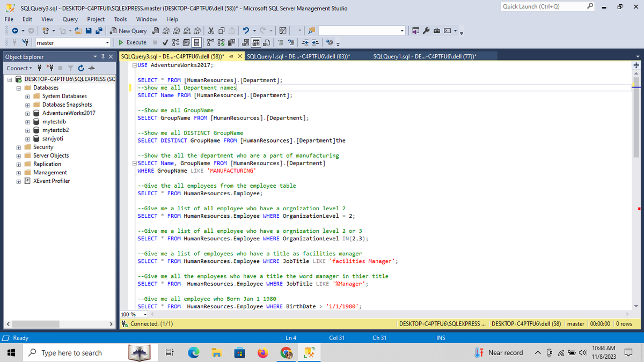Open the Windows Start menu
This screenshot has width=644, height=362.
point(11,353)
